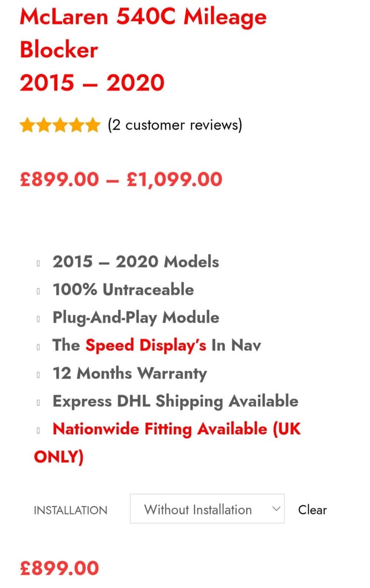Click the McLaren 540C Mileage Blocker title

[x=143, y=49]
